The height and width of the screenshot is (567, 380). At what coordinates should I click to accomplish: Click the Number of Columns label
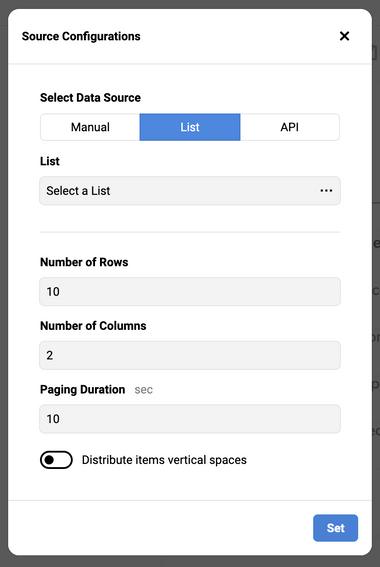(93, 325)
